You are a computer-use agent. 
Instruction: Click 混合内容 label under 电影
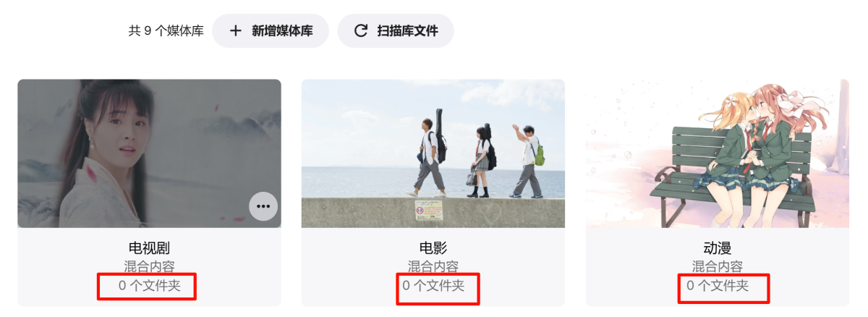click(x=433, y=267)
